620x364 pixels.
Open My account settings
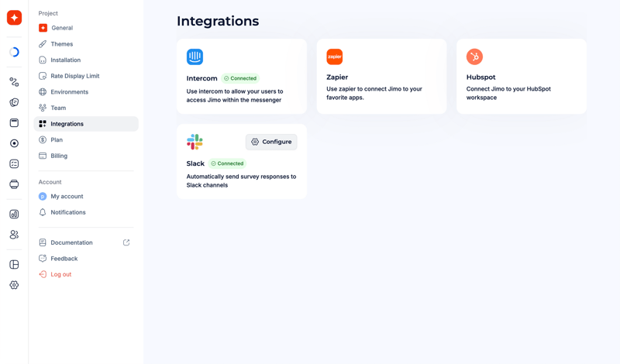point(86,197)
